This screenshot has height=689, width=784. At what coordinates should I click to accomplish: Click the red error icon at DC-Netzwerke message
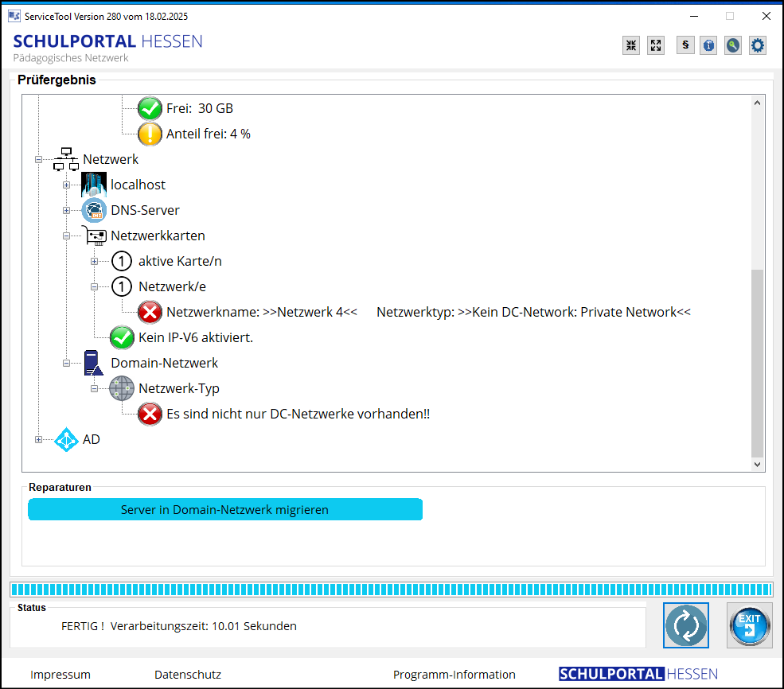tap(150, 415)
